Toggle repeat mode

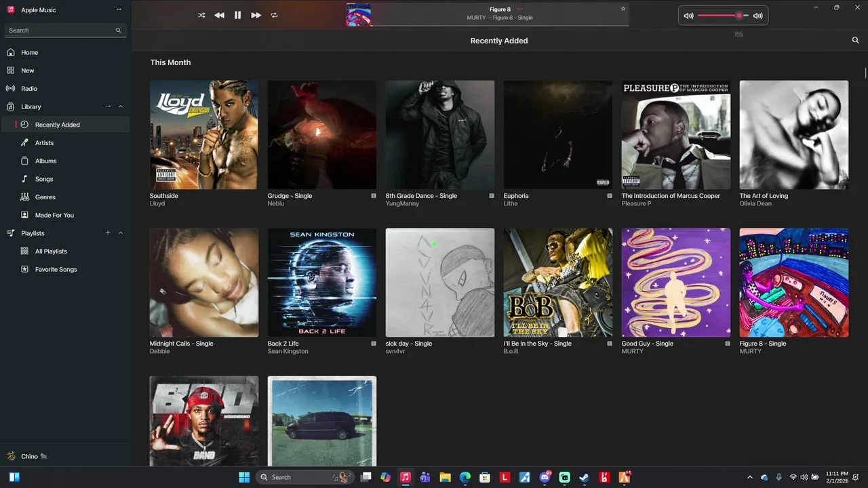(x=274, y=15)
